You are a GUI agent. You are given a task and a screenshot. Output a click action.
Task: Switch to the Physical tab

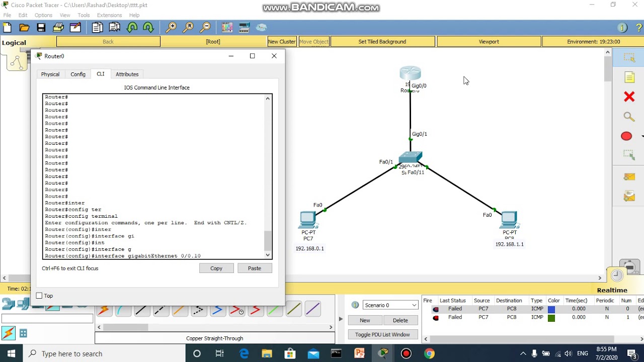pos(50,74)
